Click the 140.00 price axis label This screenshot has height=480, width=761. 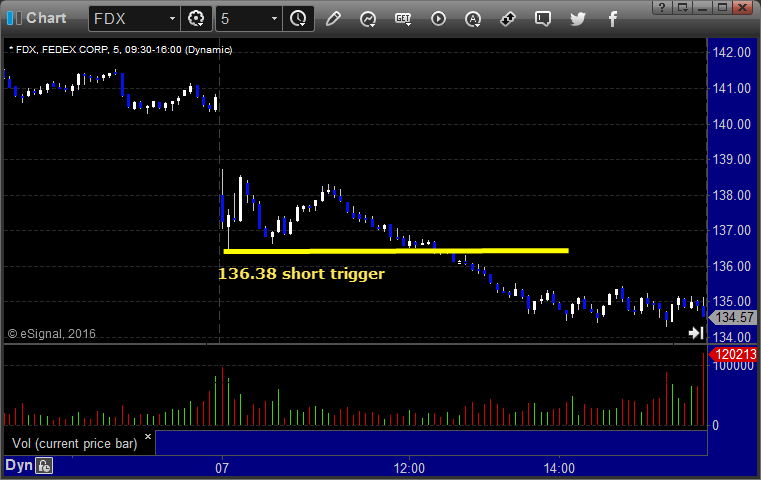point(732,124)
